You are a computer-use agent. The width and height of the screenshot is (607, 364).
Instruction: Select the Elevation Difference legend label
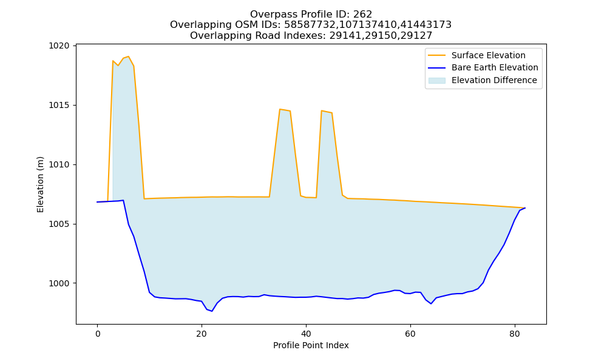(x=494, y=80)
